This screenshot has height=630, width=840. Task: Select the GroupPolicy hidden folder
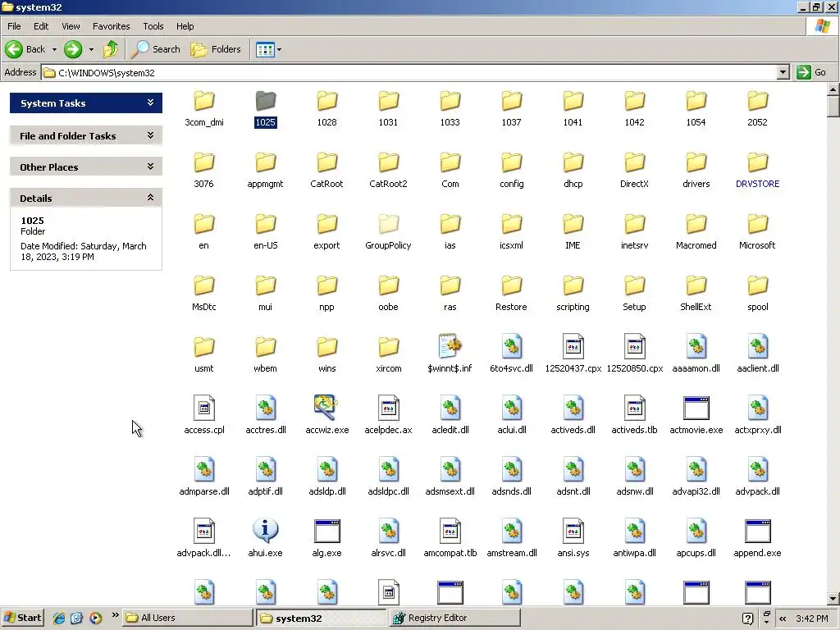388,232
